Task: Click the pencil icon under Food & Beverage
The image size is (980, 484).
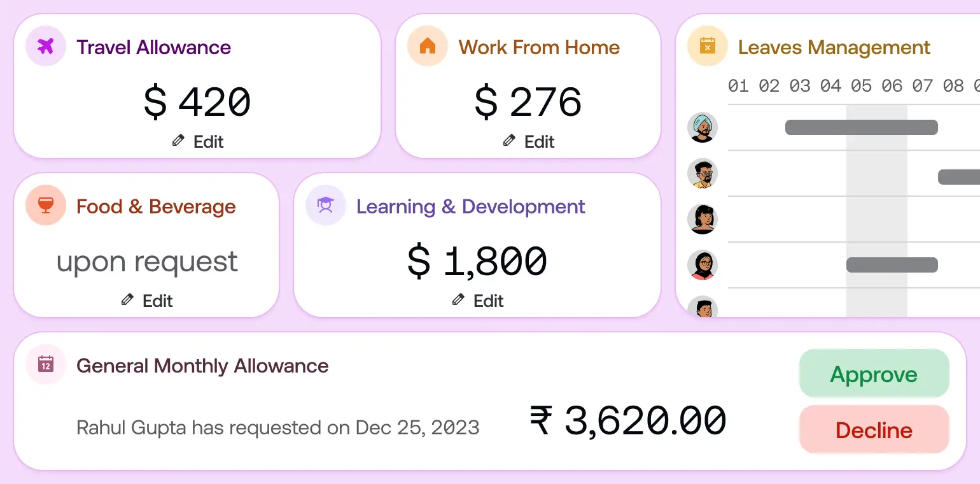Action: click(x=127, y=299)
